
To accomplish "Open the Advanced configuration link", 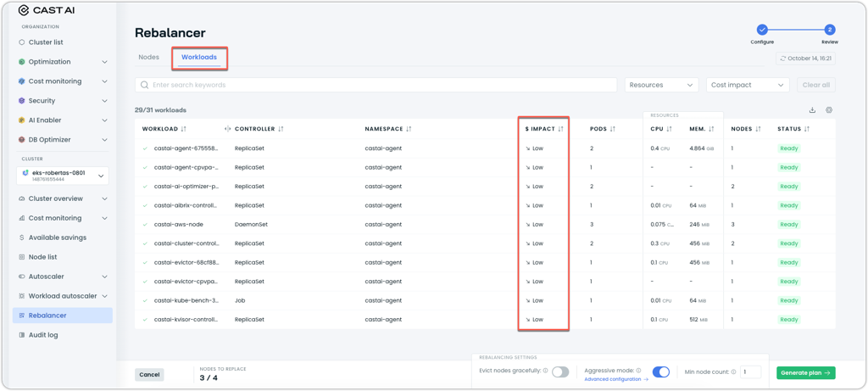I will [x=617, y=379].
